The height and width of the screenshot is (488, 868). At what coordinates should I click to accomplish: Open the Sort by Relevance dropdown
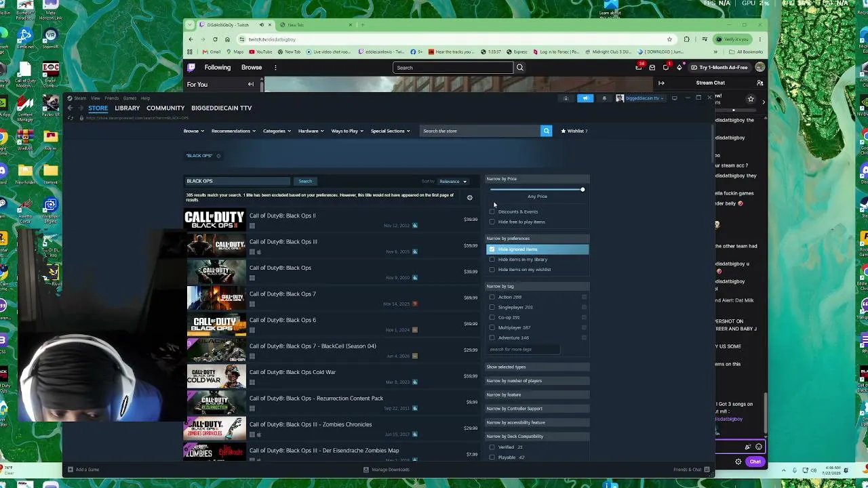(453, 182)
